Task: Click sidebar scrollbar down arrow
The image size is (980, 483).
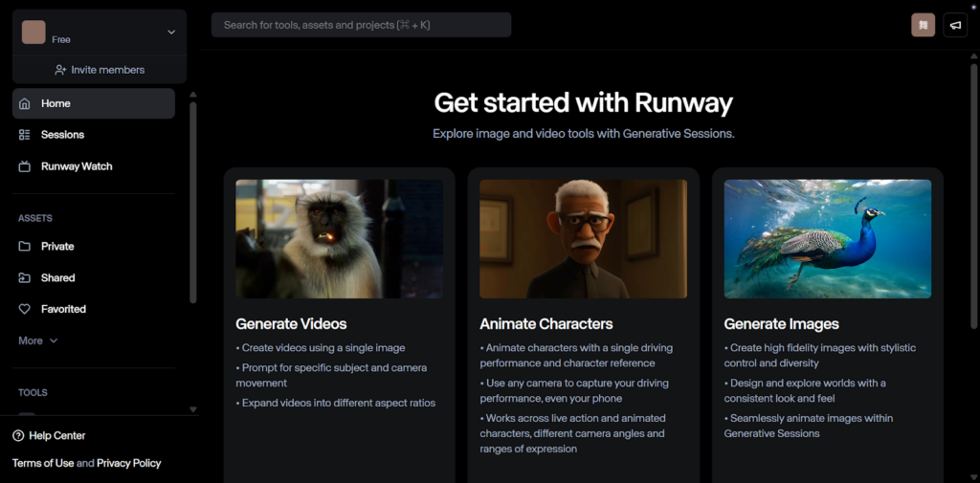Action: pos(193,410)
